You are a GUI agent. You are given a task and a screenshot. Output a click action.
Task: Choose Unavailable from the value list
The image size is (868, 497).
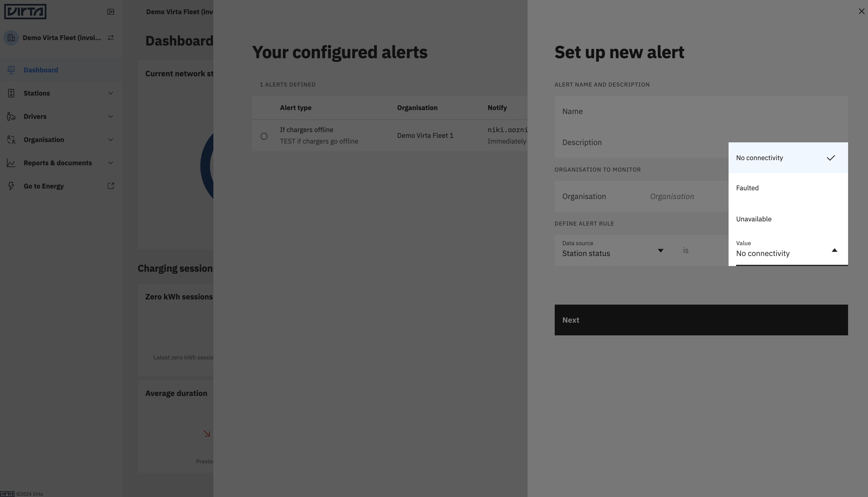(x=788, y=219)
